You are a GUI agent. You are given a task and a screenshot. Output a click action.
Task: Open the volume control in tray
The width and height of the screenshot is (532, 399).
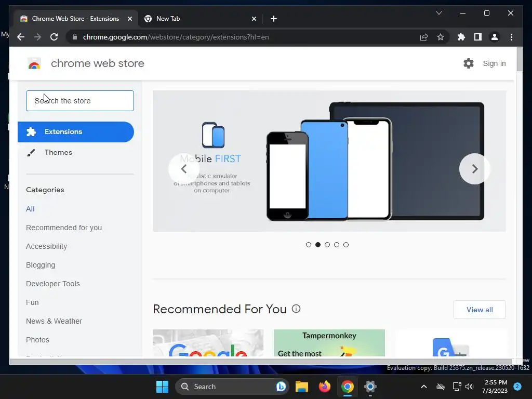469,387
